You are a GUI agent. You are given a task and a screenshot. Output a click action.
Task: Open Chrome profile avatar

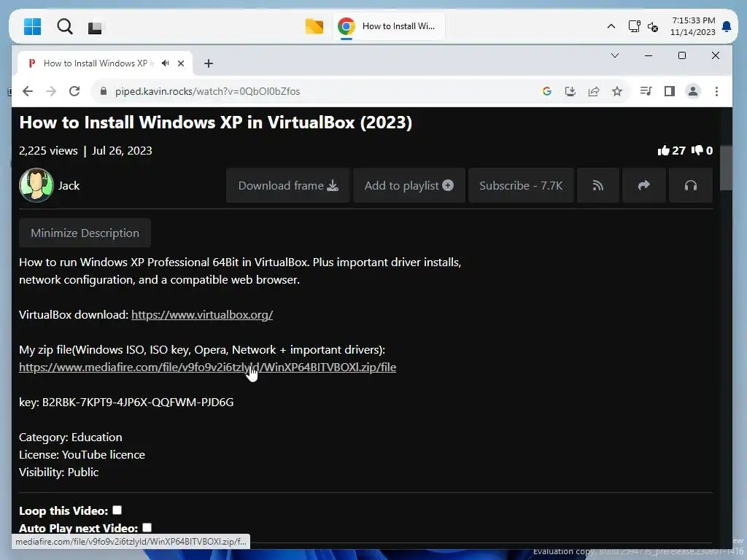click(x=693, y=91)
